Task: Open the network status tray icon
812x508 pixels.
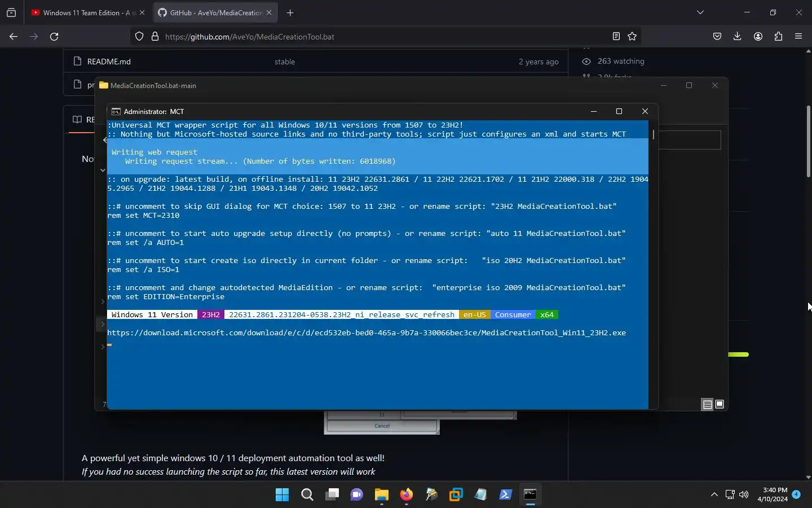Action: click(x=730, y=494)
